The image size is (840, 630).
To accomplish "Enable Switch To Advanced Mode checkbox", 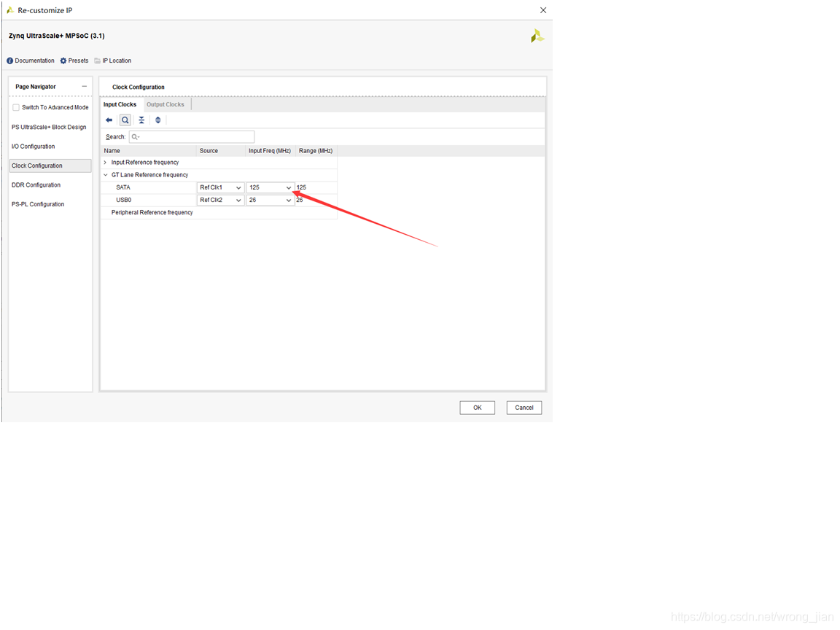I will [16, 107].
